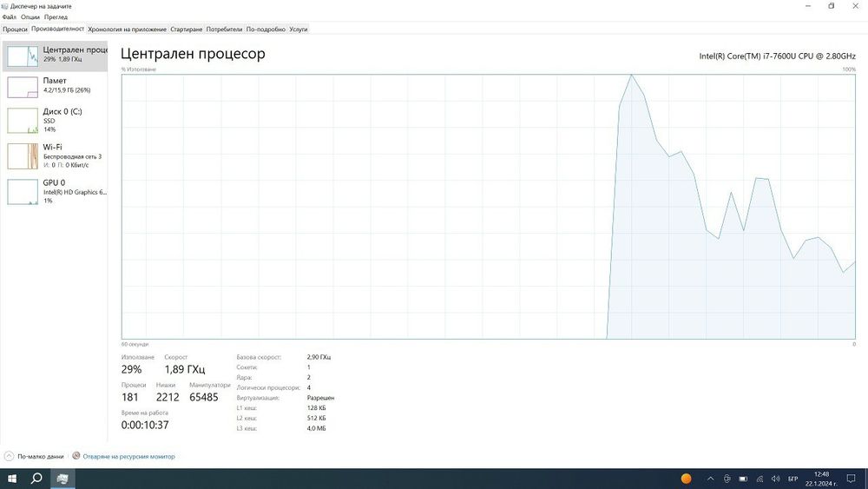Screen dimensions: 868x489
Task: Open the Windows Start menu
Action: click(11, 479)
